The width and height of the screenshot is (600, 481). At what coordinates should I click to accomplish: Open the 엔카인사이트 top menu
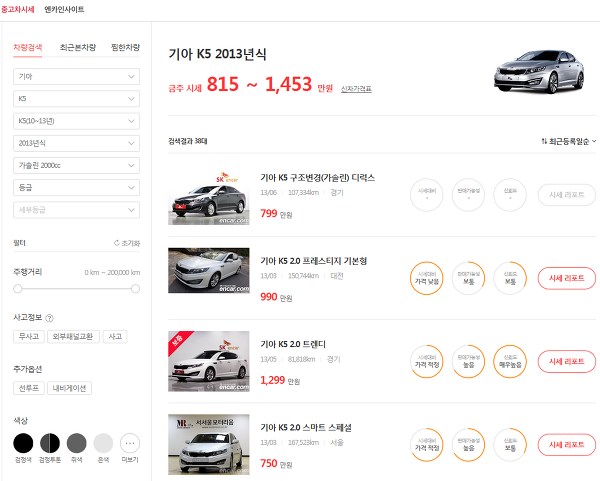64,9
